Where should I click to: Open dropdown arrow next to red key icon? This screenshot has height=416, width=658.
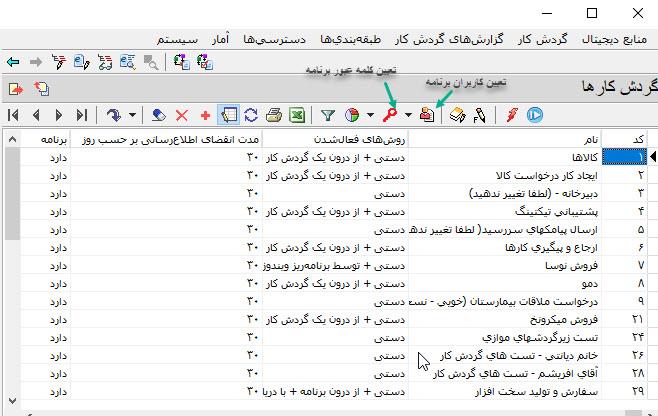(408, 115)
